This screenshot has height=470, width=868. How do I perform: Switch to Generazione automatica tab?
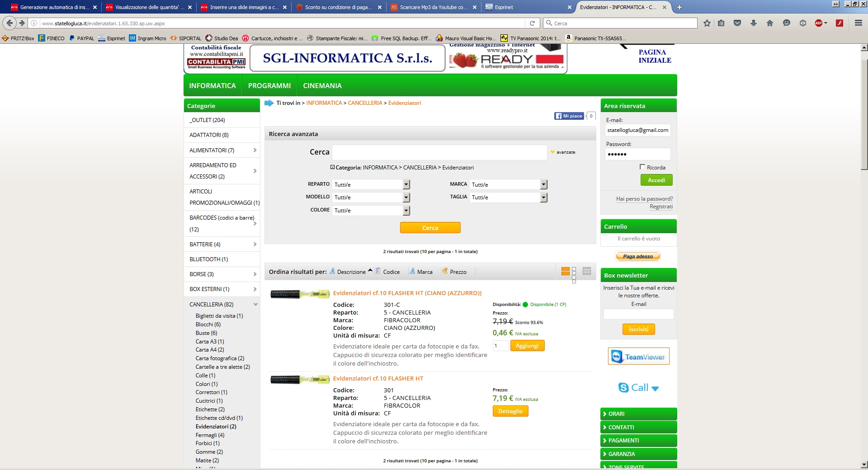click(53, 7)
